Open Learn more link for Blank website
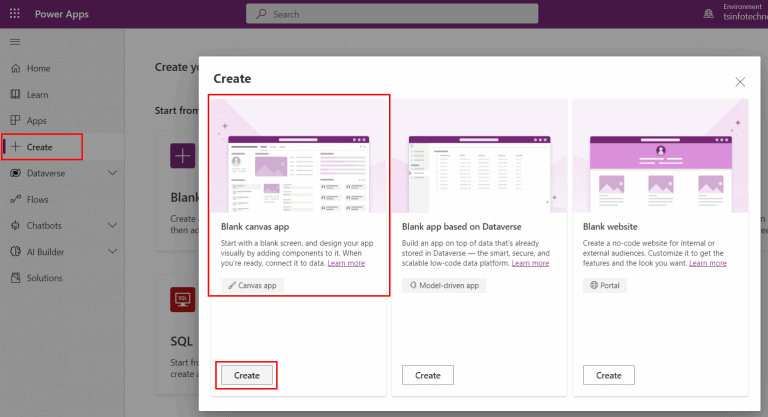Image resolution: width=768 pixels, height=417 pixels. point(708,263)
